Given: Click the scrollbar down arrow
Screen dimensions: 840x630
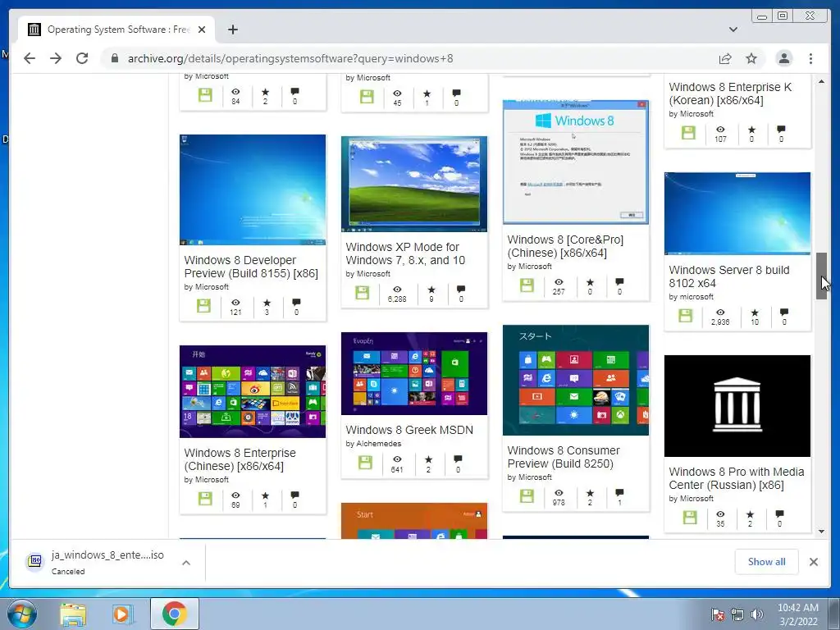Looking at the screenshot, I should pos(821,532).
